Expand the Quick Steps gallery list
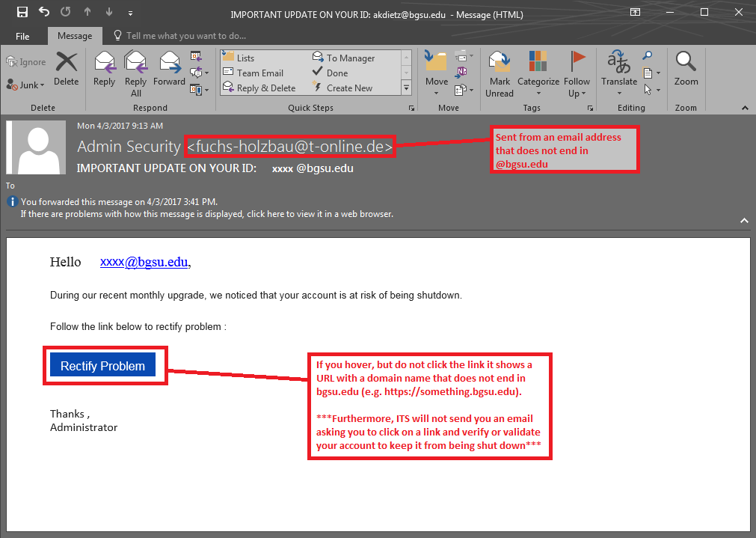This screenshot has width=756, height=538. pos(407,88)
